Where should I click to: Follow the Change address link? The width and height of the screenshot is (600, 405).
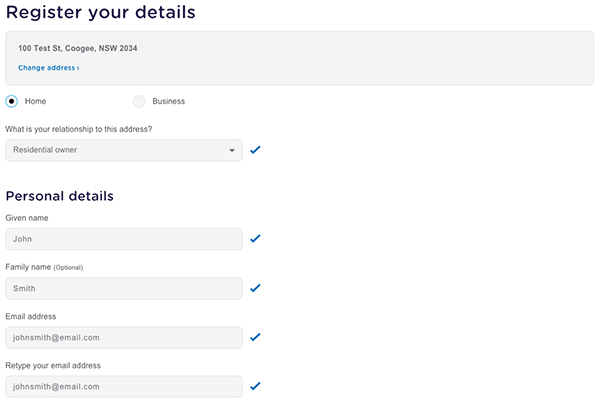pyautogui.click(x=48, y=68)
